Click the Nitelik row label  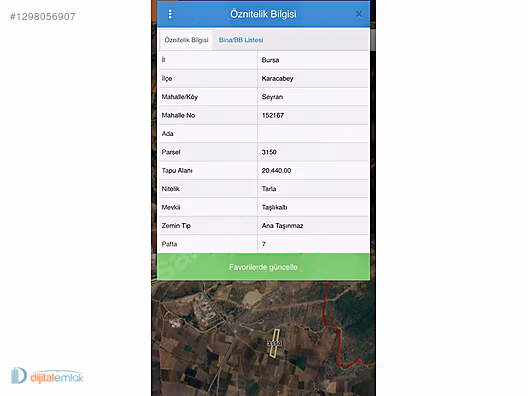click(x=170, y=189)
